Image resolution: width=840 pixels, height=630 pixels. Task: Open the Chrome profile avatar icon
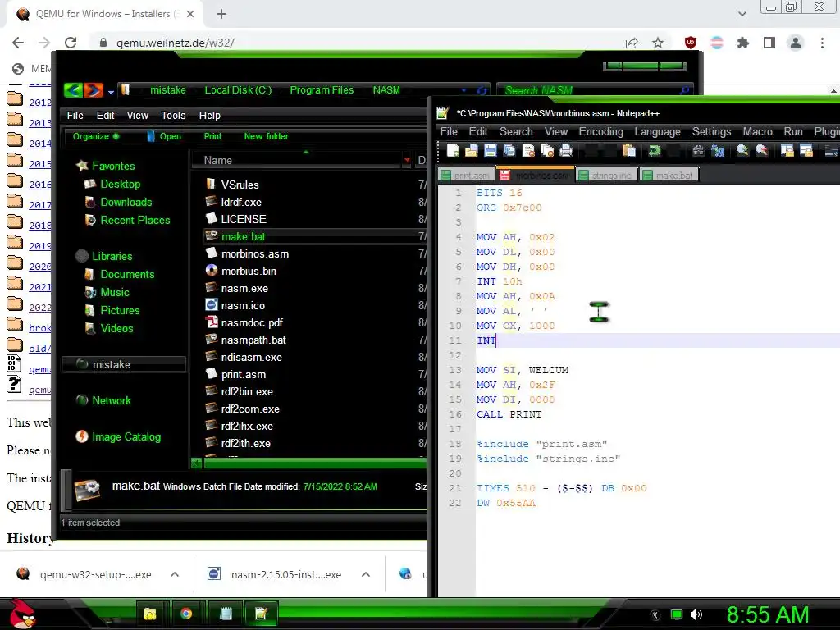(796, 43)
